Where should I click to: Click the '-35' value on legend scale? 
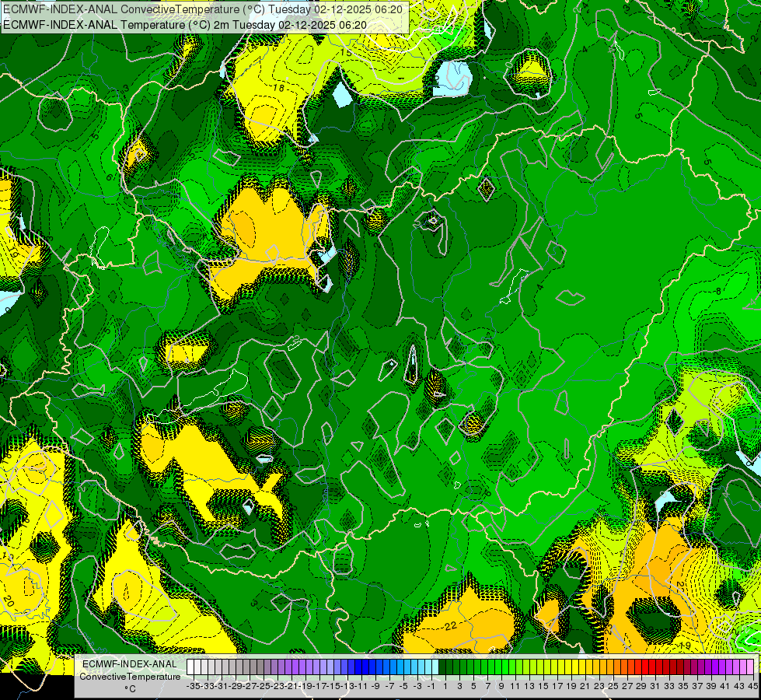(x=194, y=686)
